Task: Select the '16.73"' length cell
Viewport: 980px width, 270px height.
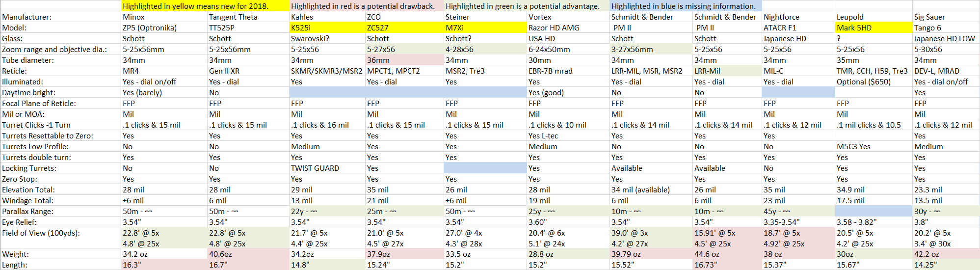Action: (x=727, y=265)
